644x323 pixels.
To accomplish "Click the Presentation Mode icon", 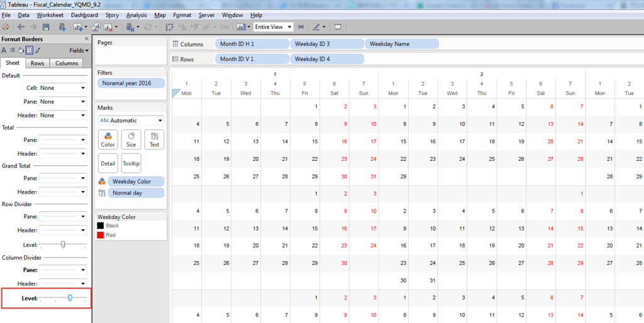I will pos(338,27).
